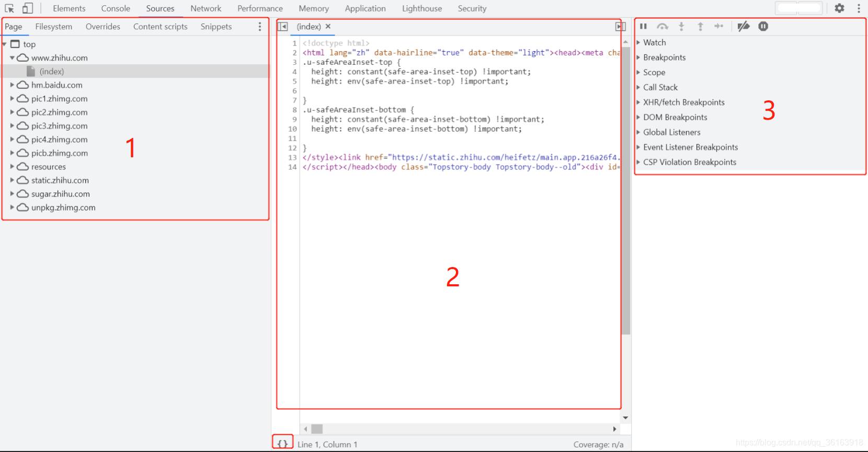Collapse the top frame node

coord(5,44)
